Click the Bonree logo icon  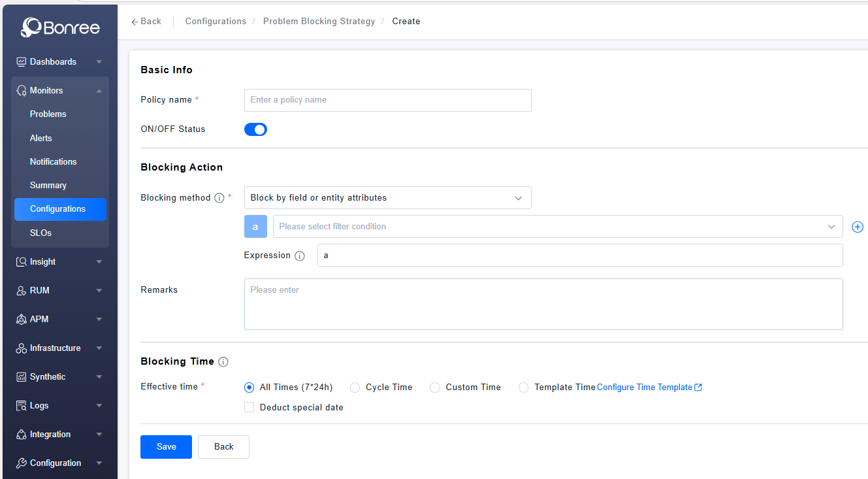(x=31, y=27)
